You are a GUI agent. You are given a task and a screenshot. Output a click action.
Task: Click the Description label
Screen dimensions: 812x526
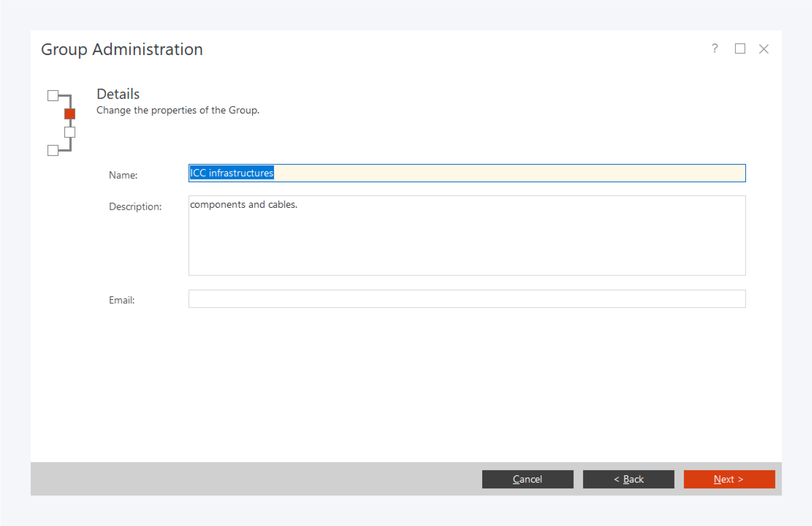click(x=135, y=206)
